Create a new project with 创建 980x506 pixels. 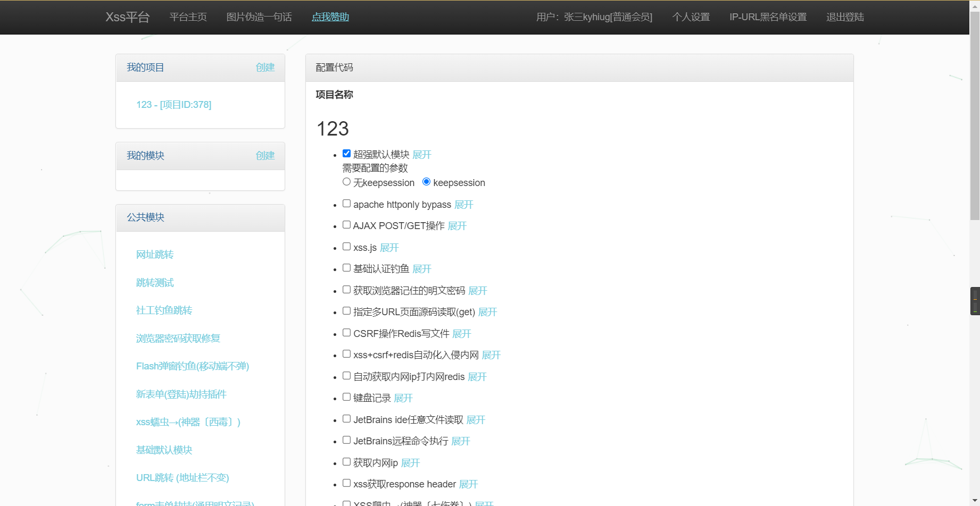pos(265,68)
